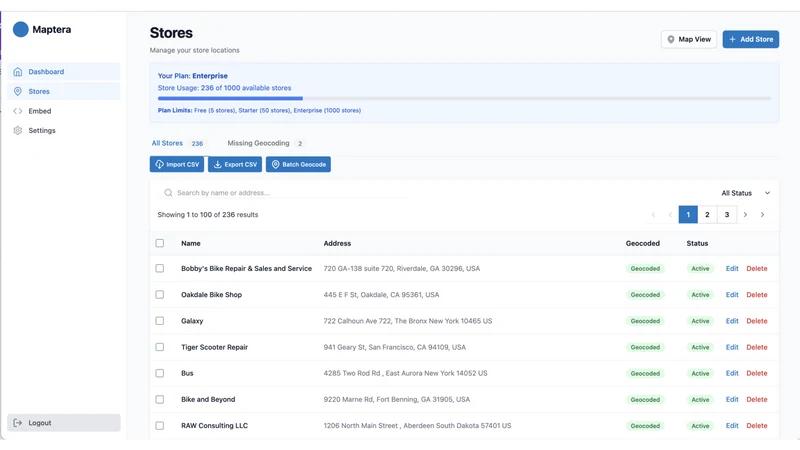This screenshot has width=800, height=450.
Task: Click the Add Store button
Action: click(x=751, y=39)
